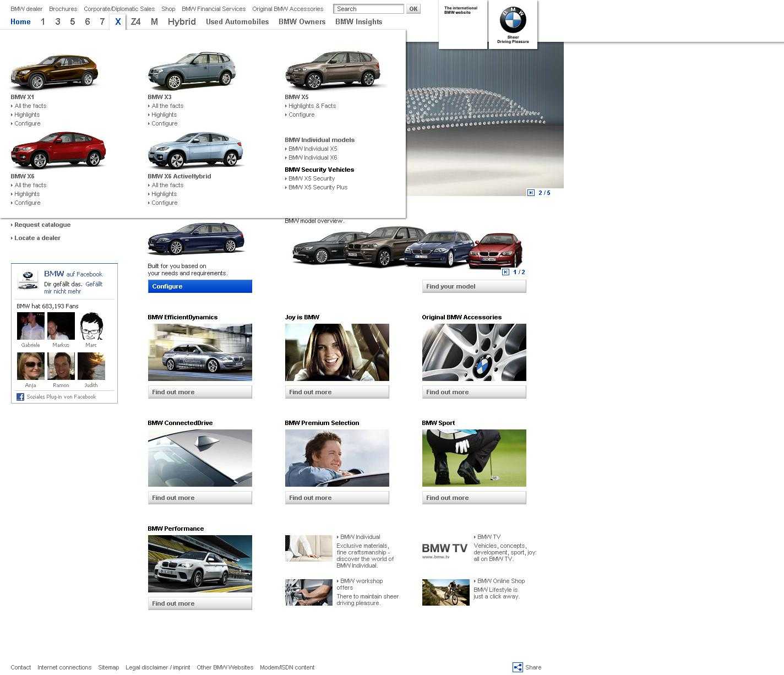The width and height of the screenshot is (784, 675).
Task: Click the Facebook plug-in icon
Action: pyautogui.click(x=20, y=397)
